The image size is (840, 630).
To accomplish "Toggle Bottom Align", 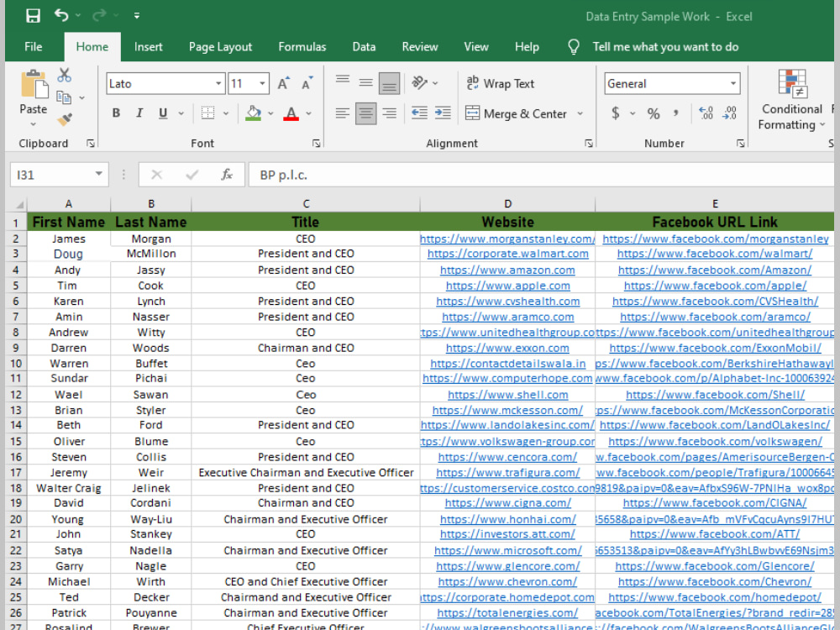I will [390, 83].
